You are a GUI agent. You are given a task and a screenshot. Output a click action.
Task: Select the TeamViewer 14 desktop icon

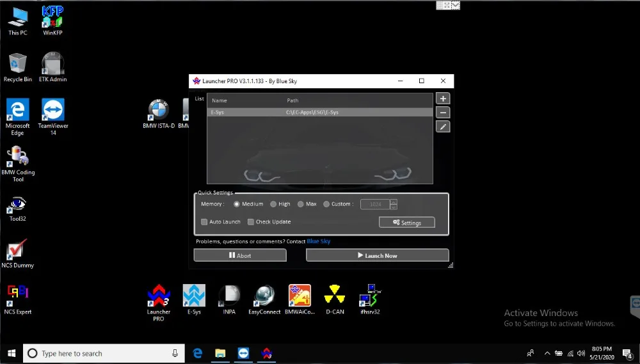tap(52, 117)
